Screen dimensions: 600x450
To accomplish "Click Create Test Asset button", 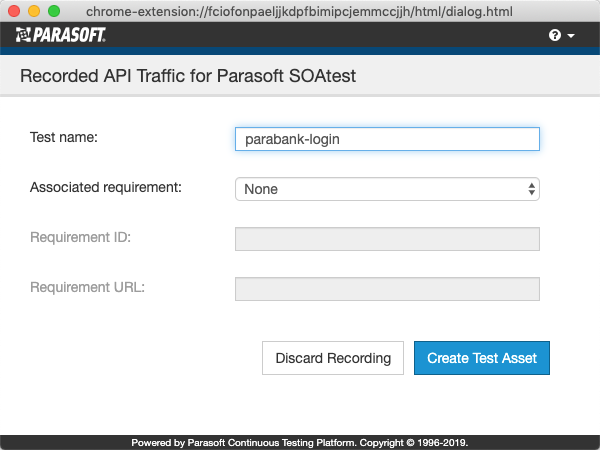I will pos(482,358).
